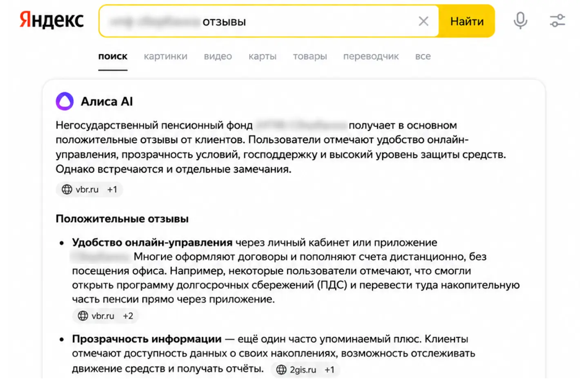Image resolution: width=588 pixels, height=389 pixels.
Task: Switch to the картинки tab
Action: (x=165, y=56)
